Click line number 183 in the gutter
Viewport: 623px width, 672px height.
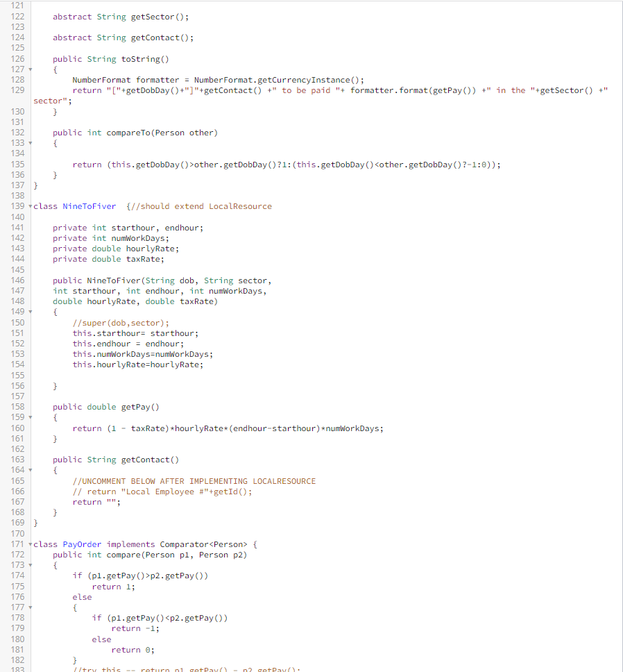[17, 669]
